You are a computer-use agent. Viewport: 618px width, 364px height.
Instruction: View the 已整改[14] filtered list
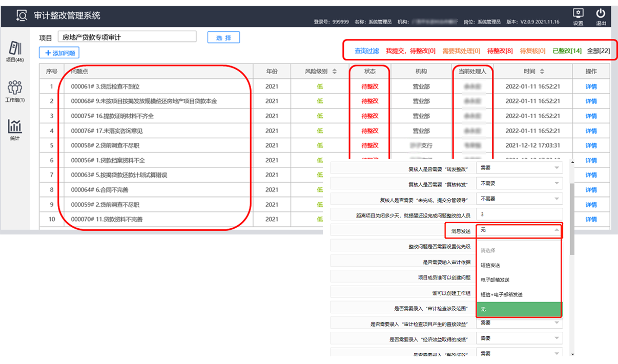pyautogui.click(x=567, y=51)
